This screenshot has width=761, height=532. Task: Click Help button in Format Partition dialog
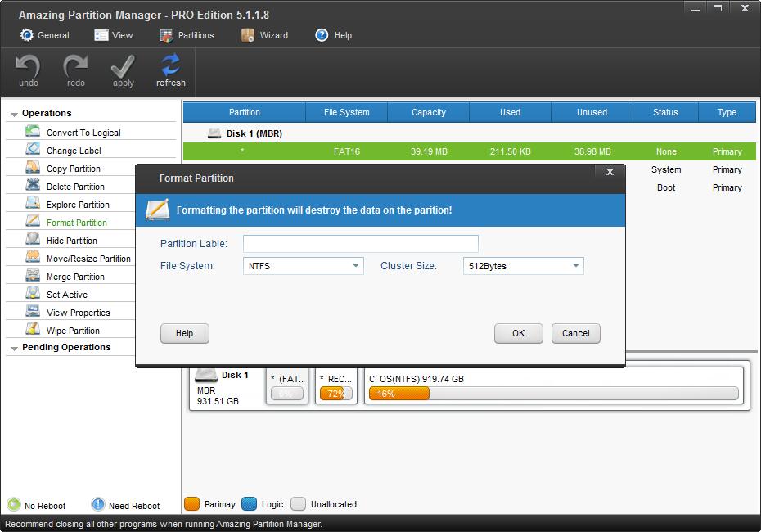coord(184,333)
